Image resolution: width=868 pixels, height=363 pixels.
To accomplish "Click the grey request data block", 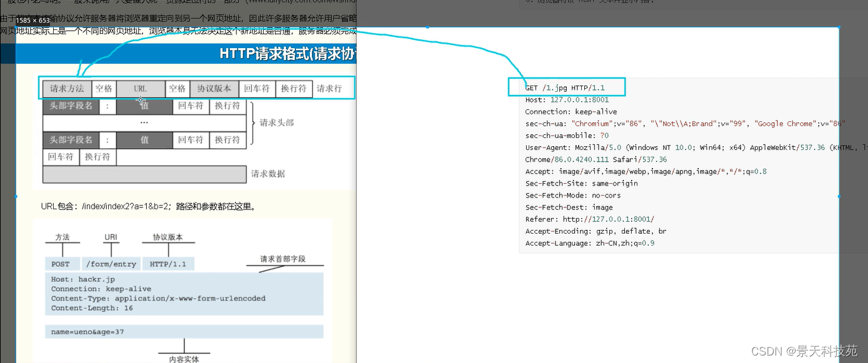I will click(144, 174).
